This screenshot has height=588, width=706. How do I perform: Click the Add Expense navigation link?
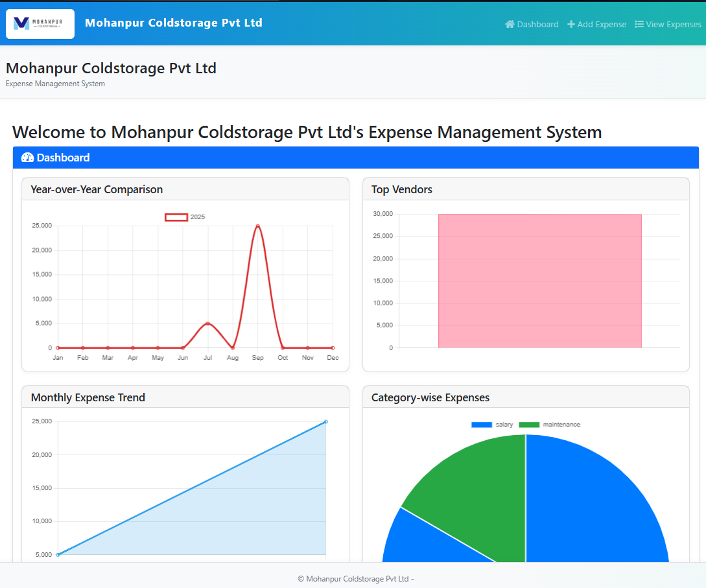pos(602,24)
